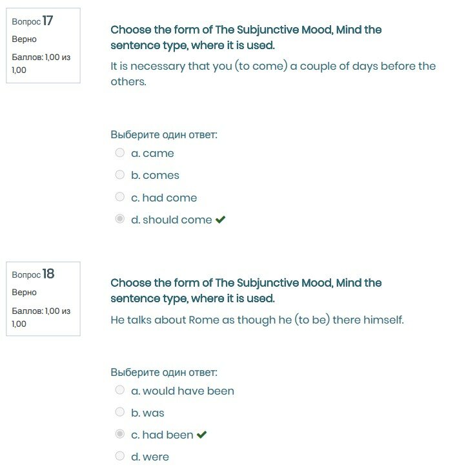This screenshot has width=457, height=476.
Task: Click "Верно" status under Вопрос 18
Action: [25, 293]
